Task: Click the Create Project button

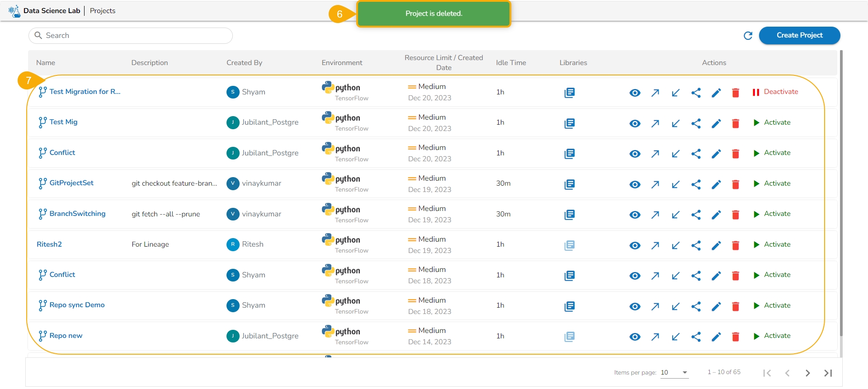Action: click(799, 35)
